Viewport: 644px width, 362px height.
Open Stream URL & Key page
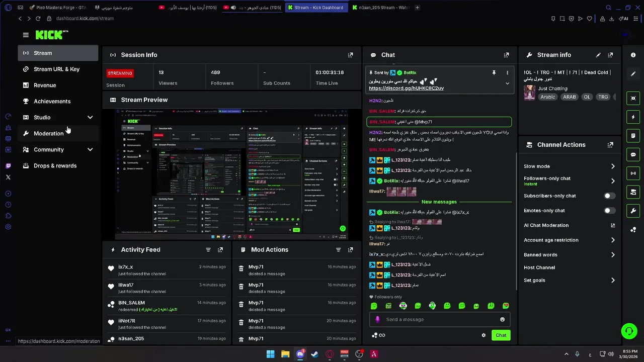(x=58, y=69)
